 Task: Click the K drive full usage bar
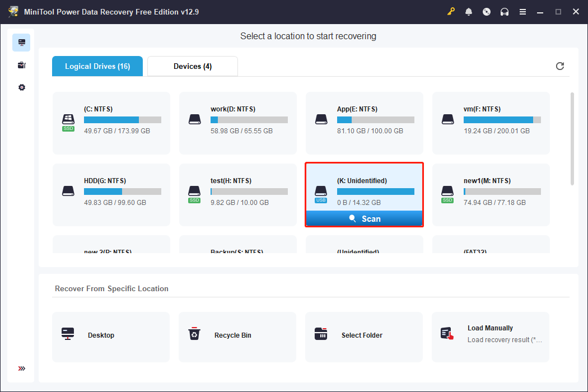coord(375,192)
